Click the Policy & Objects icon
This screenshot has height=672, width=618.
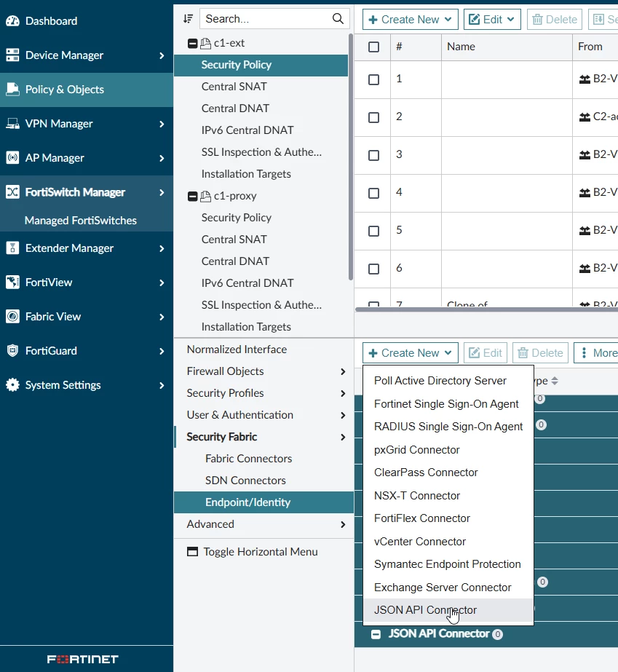(x=12, y=89)
